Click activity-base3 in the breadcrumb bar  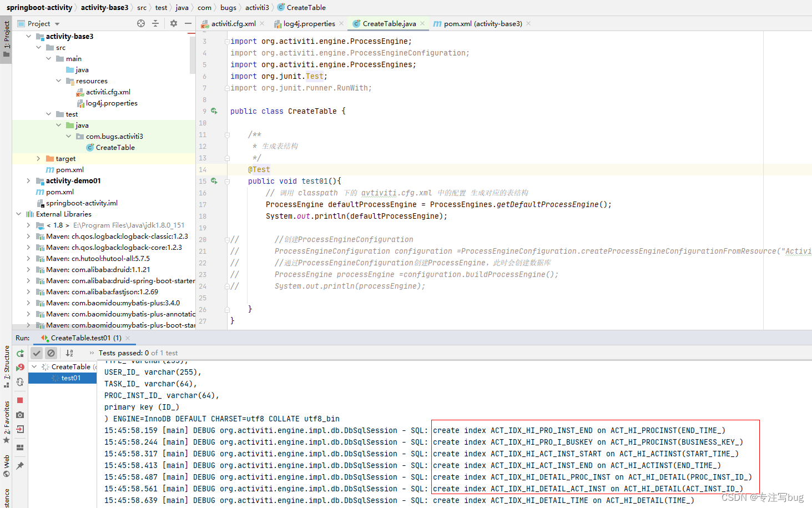tap(104, 7)
